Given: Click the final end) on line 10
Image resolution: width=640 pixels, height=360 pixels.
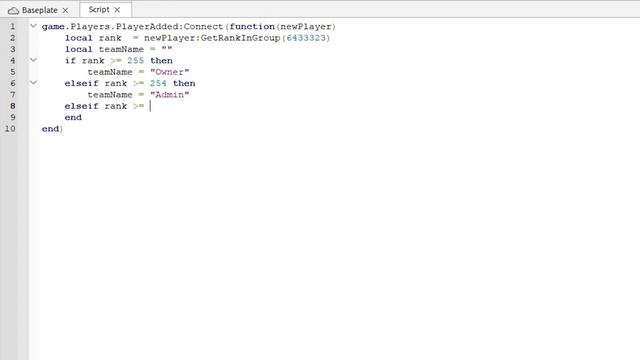Looking at the screenshot, I should [52, 129].
